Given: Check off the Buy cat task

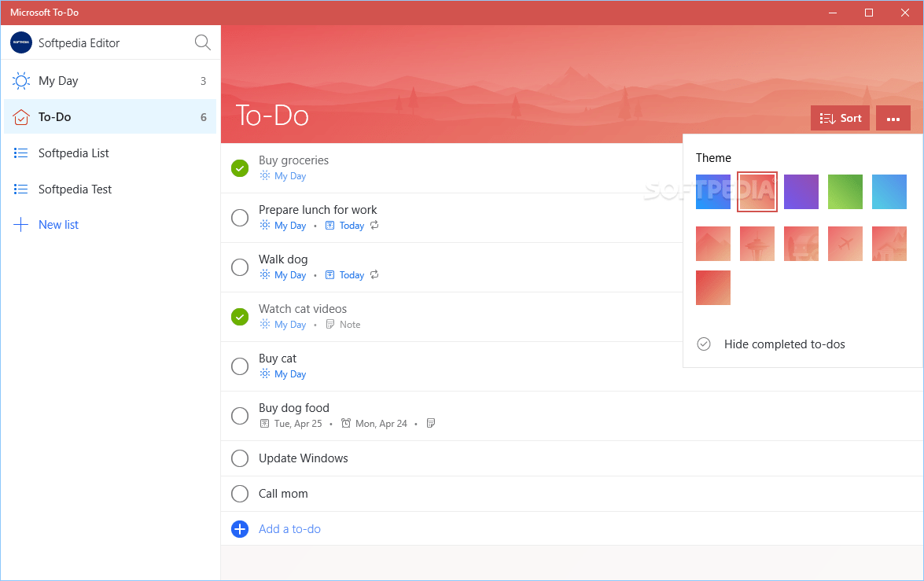Looking at the screenshot, I should click(240, 366).
